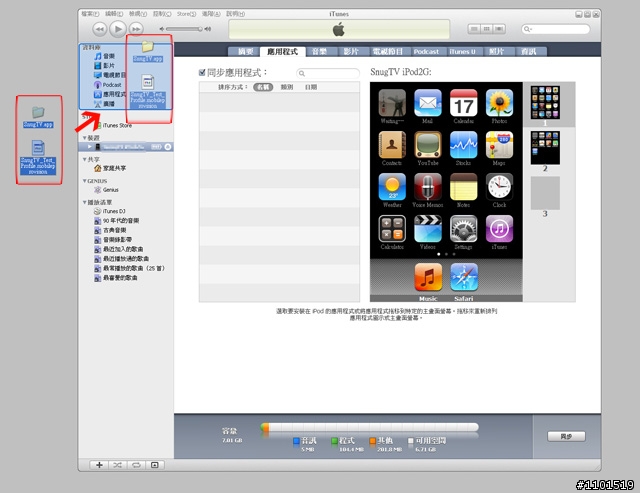Select the Clock app icon

pos(499,187)
